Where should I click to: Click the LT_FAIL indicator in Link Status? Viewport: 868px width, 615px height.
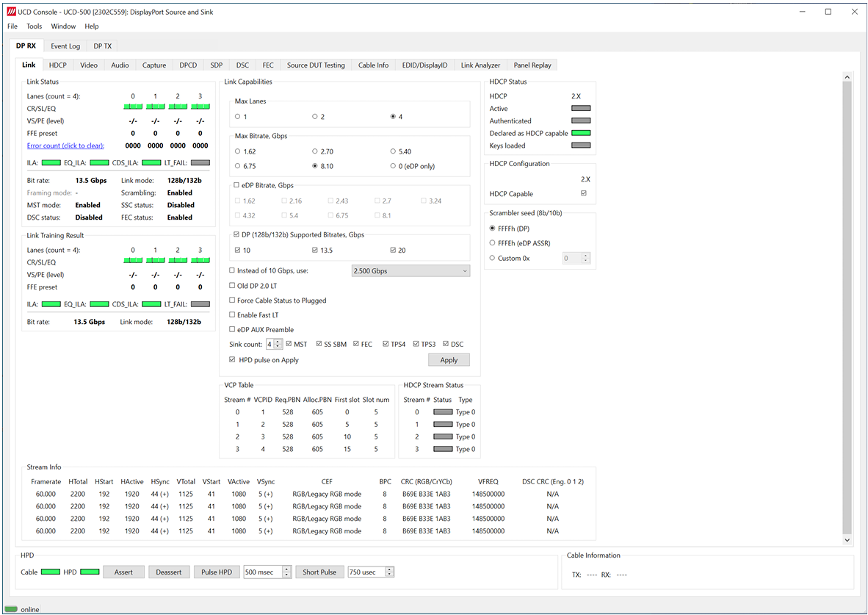pyautogui.click(x=200, y=163)
